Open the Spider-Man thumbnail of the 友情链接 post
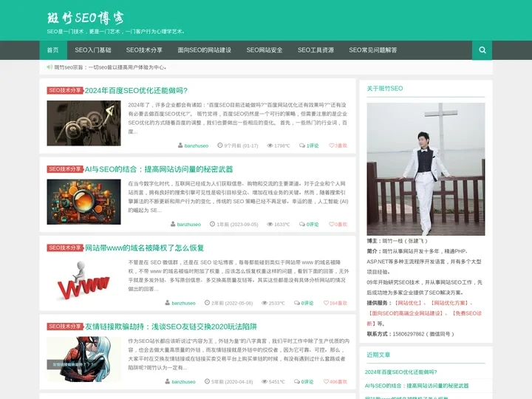This screenshot has width=532, height=399. [83, 359]
